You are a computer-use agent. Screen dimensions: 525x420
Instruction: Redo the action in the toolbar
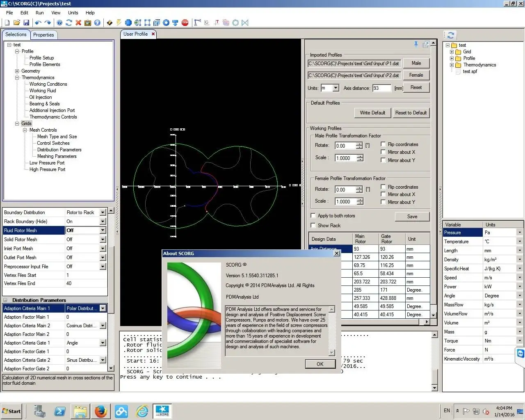48,23
